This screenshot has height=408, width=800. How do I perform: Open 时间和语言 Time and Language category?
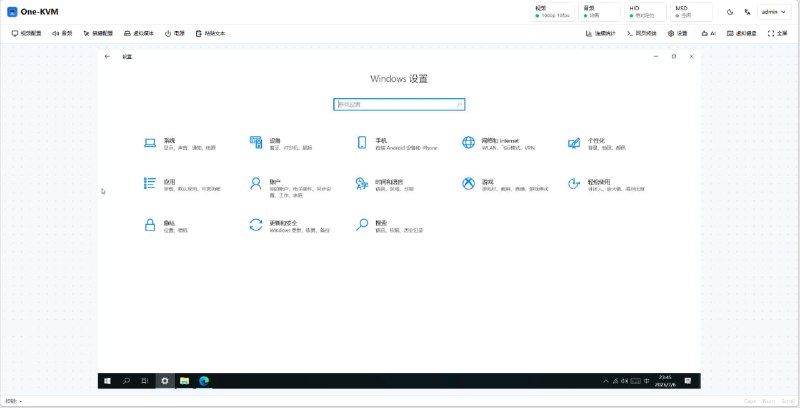tap(385, 185)
